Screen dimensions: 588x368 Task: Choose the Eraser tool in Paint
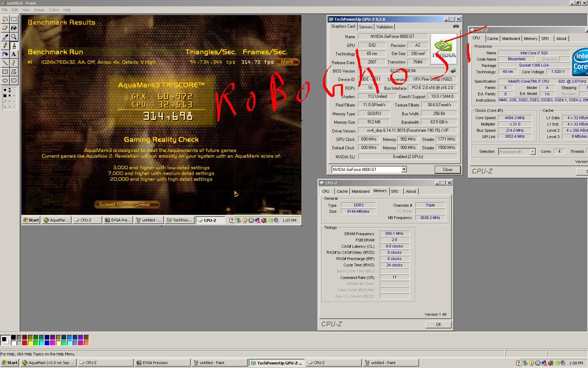(x=5, y=28)
